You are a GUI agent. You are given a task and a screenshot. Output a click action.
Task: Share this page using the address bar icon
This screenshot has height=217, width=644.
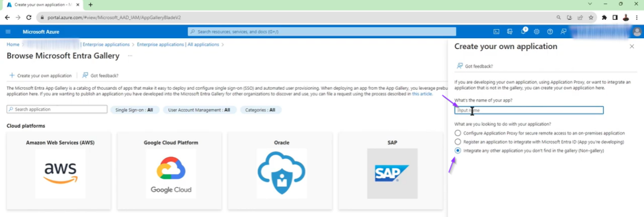click(580, 17)
